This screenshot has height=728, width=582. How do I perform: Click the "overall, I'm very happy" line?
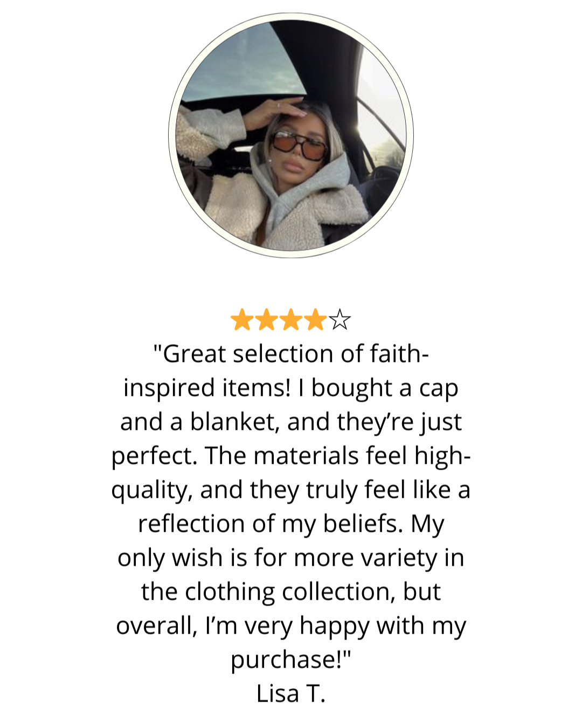click(291, 626)
